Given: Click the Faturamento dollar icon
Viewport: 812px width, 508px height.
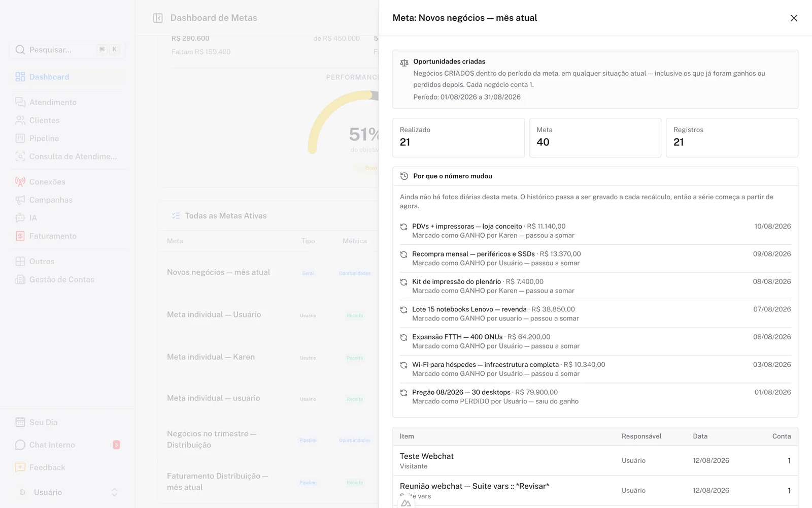Looking at the screenshot, I should [x=20, y=236].
